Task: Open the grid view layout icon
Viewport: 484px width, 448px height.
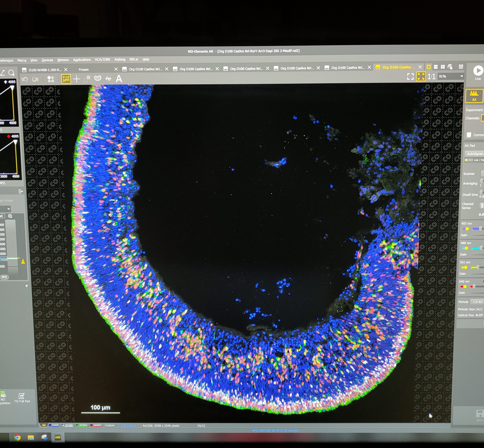Action: [461, 67]
